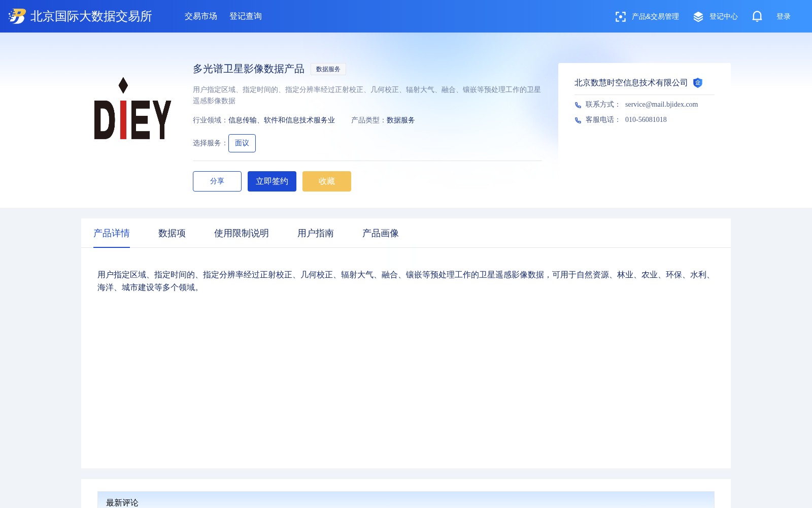Image resolution: width=812 pixels, height=508 pixels.
Task: Click the 收藏 button
Action: 327,181
